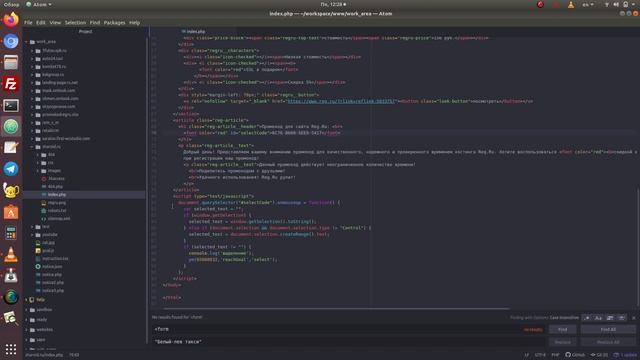Screen dimensions: 640x360
Task: Toggle the Use Regex find option
Action: click(587, 318)
